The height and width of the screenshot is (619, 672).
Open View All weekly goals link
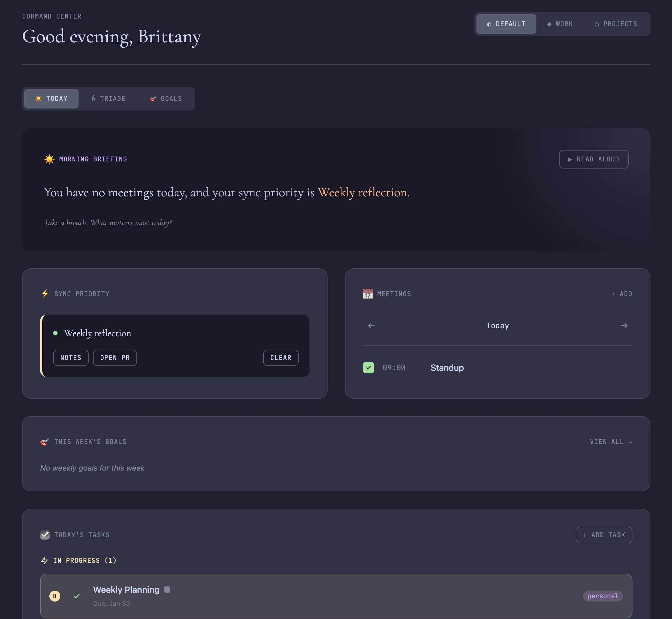tap(611, 441)
